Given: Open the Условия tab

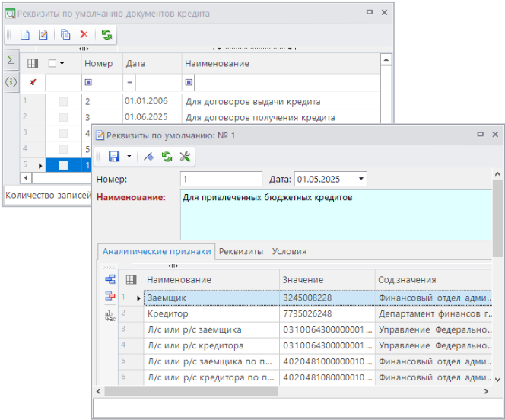Looking at the screenshot, I should tap(289, 251).
